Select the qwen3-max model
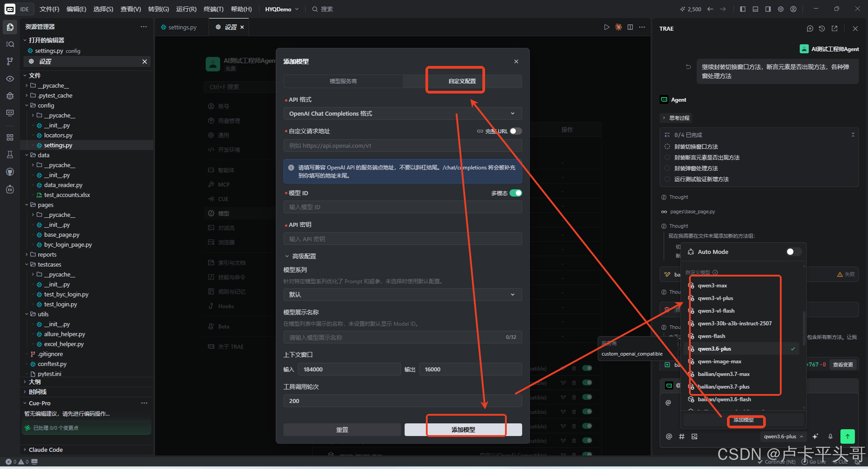This screenshot has height=469, width=868. (712, 286)
